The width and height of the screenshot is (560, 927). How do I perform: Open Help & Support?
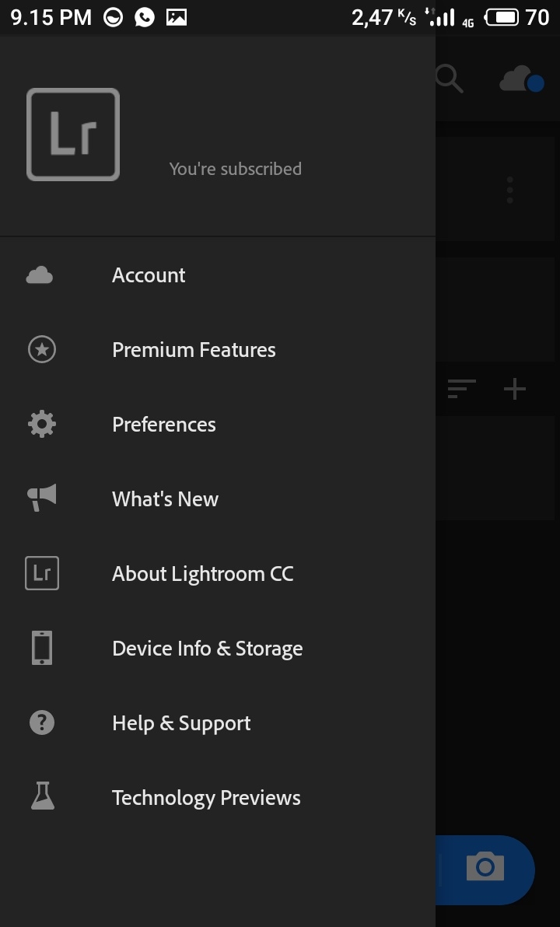coord(218,722)
